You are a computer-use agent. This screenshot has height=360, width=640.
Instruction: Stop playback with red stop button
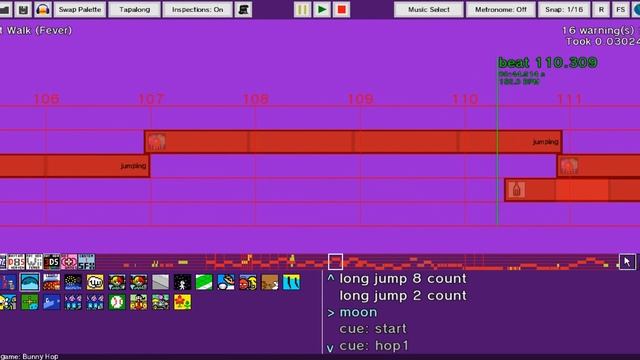(x=341, y=9)
